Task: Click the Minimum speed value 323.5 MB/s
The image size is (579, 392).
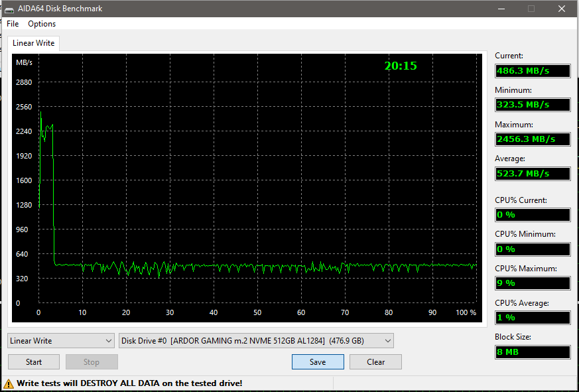Action: pos(533,105)
